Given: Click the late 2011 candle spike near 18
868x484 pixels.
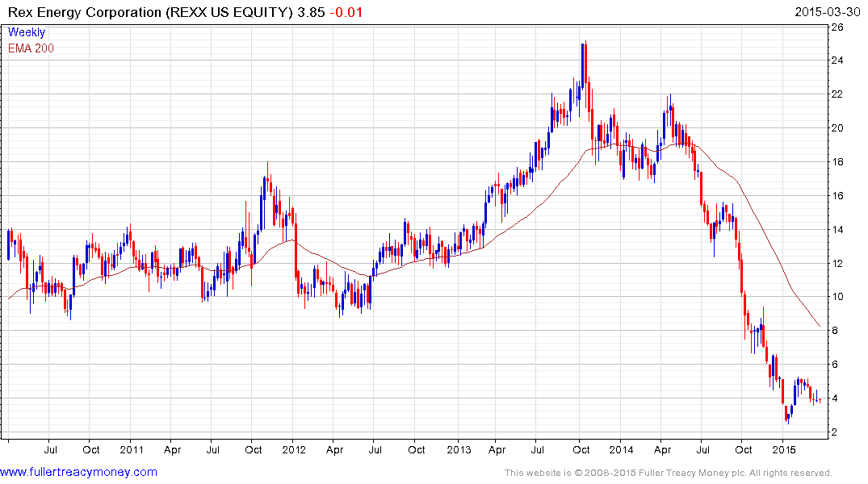Looking at the screenshot, I should coord(267,164).
